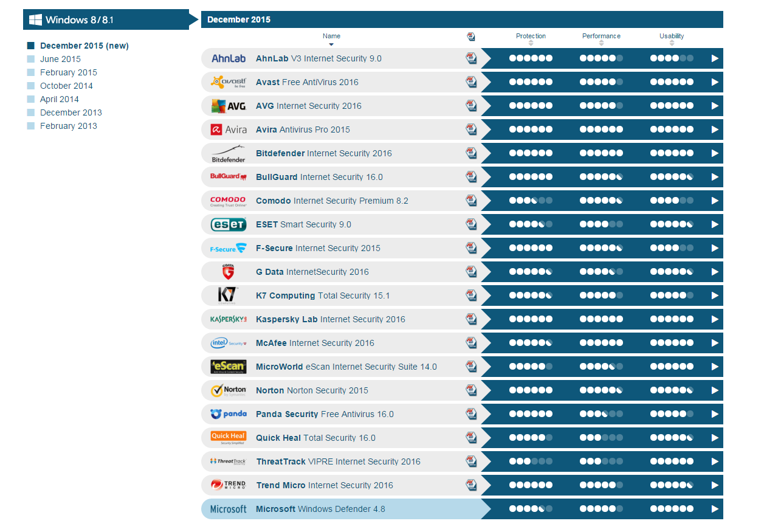Select the June 2015 report

pyautogui.click(x=60, y=59)
